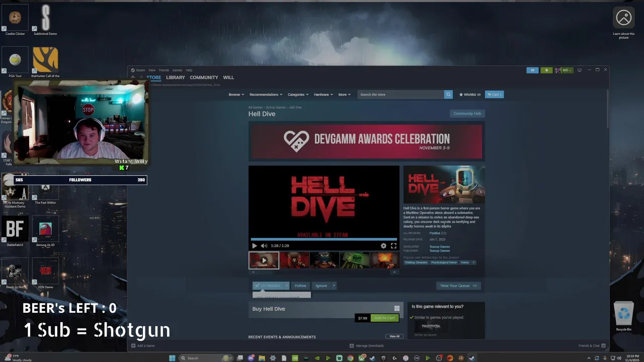The height and width of the screenshot is (362, 644).
Task: Open All Games breadcrumb link
Action: [255, 108]
